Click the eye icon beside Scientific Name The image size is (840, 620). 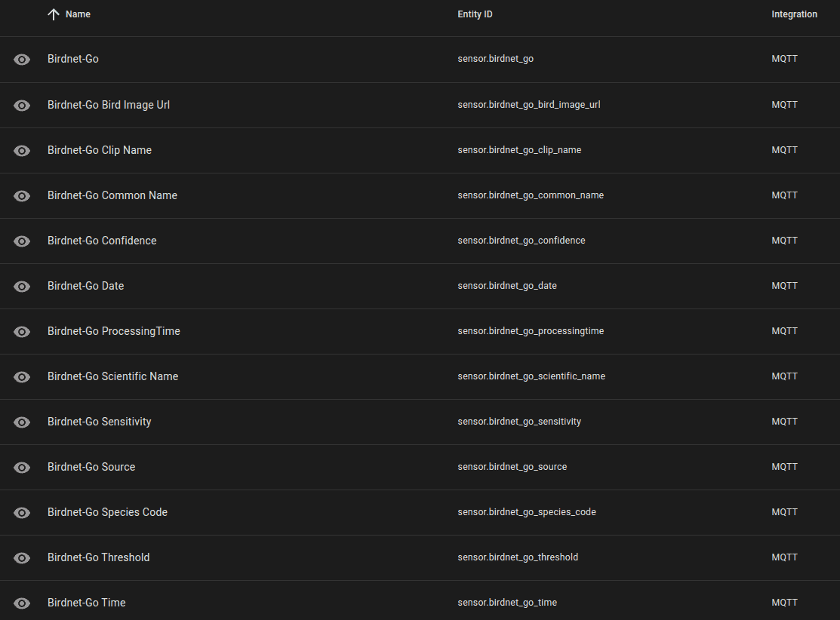(x=22, y=376)
